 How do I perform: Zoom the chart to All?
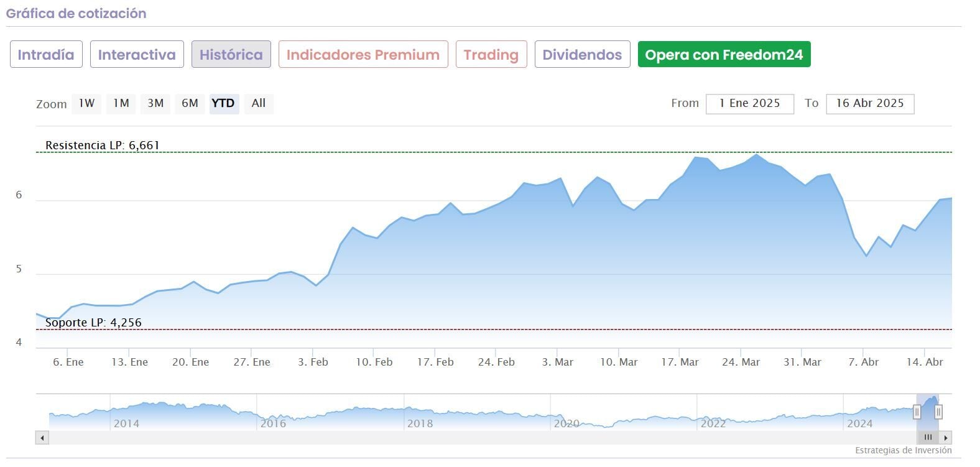tap(259, 103)
